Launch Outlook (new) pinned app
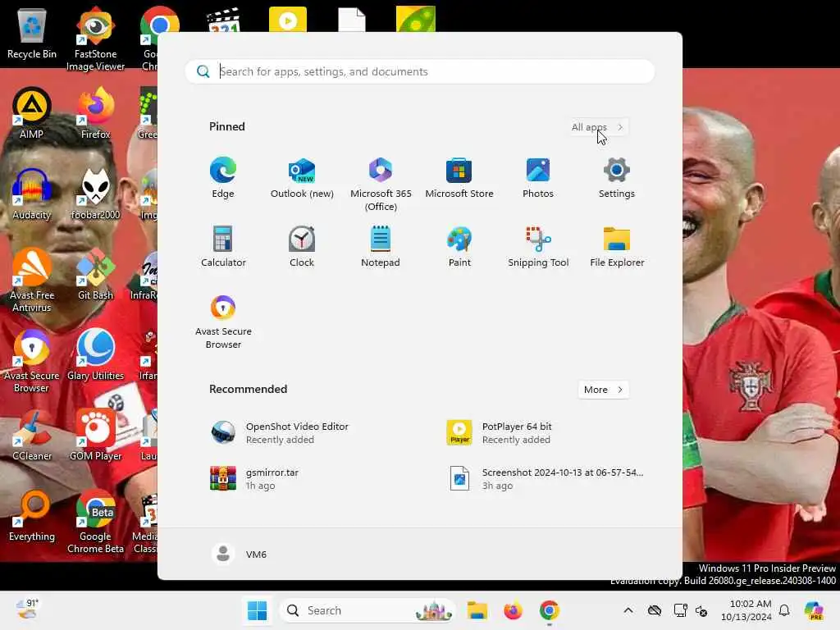This screenshot has width=840, height=630. (x=302, y=178)
